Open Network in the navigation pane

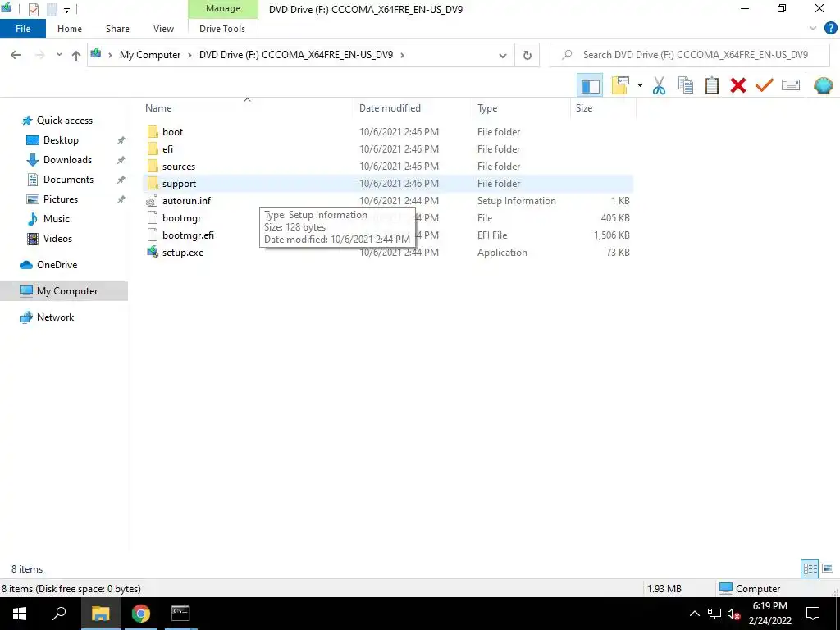pos(55,317)
